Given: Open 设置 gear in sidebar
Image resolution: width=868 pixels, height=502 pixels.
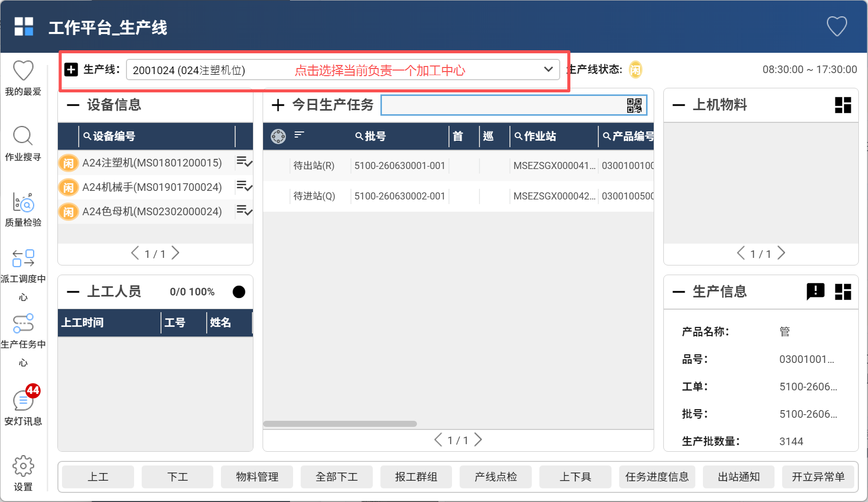Looking at the screenshot, I should [x=23, y=473].
